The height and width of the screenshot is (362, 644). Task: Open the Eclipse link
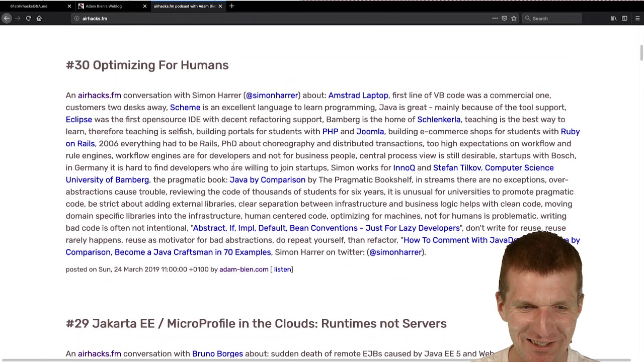click(x=79, y=119)
